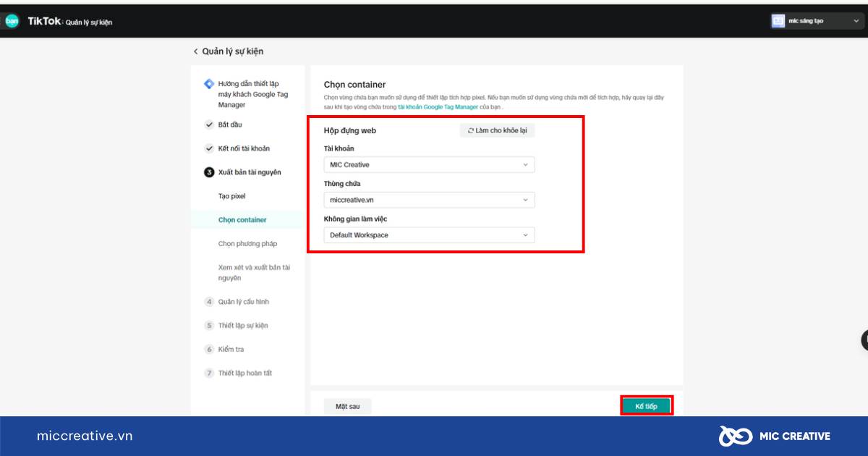Click the account avatar icon in header

coord(778,21)
